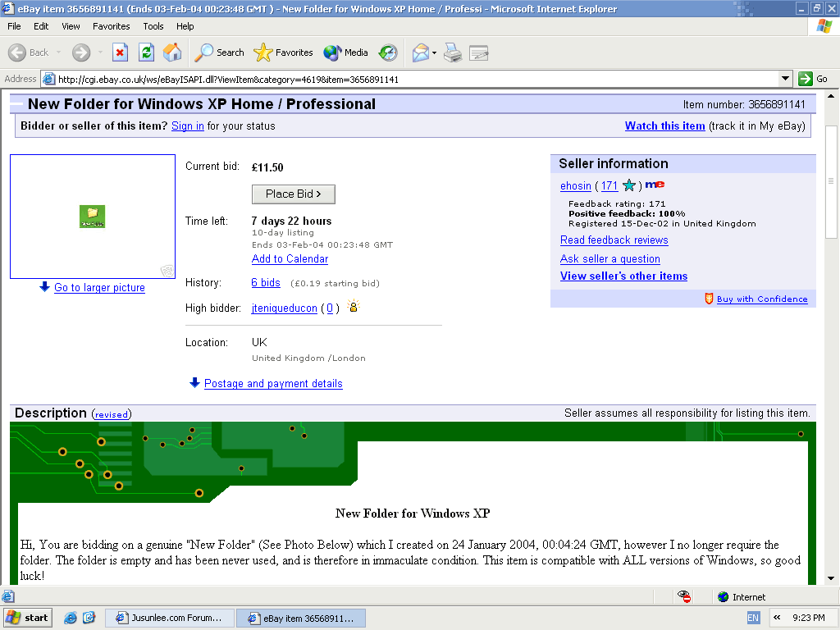Open the Mail button dropdown arrow
840x630 pixels.
434,52
